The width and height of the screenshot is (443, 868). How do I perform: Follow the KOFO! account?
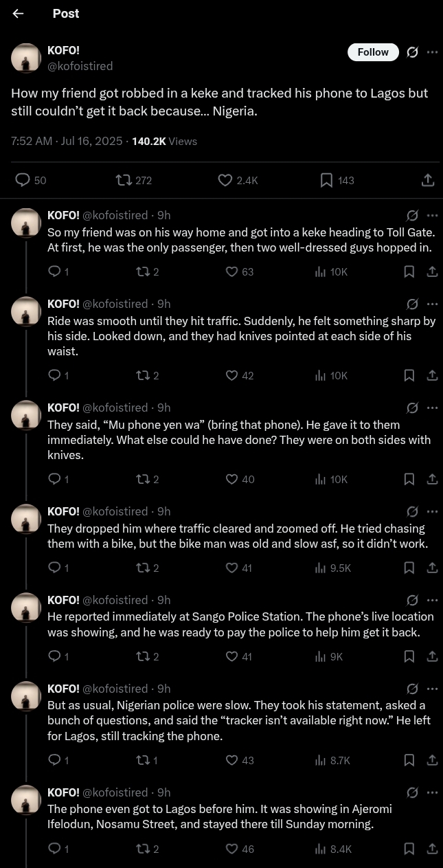coord(373,52)
